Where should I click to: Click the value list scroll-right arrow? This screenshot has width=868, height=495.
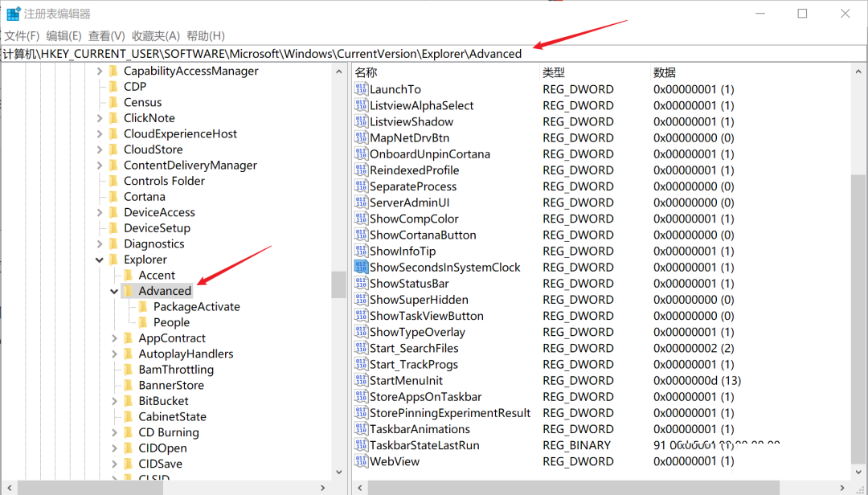point(842,488)
